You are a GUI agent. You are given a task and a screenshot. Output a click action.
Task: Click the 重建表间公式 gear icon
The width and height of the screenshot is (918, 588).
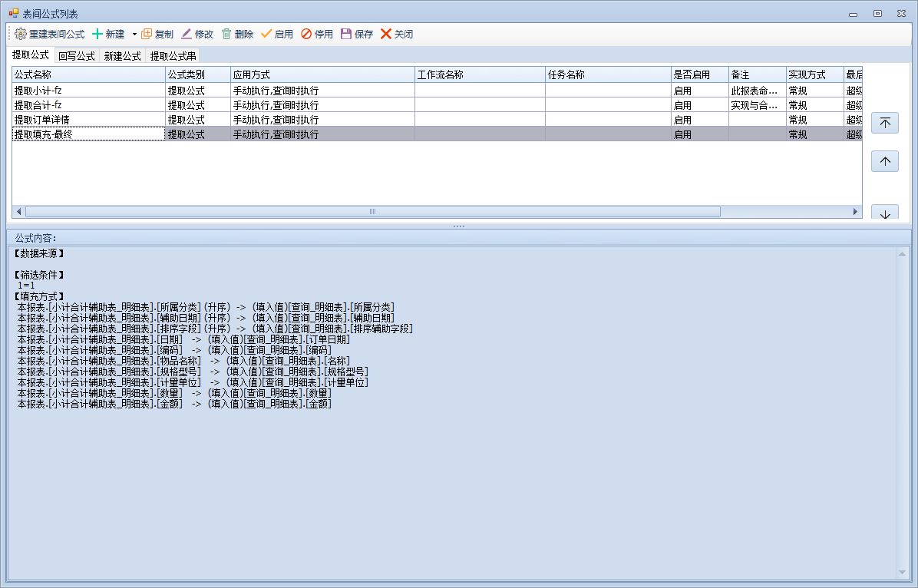21,34
